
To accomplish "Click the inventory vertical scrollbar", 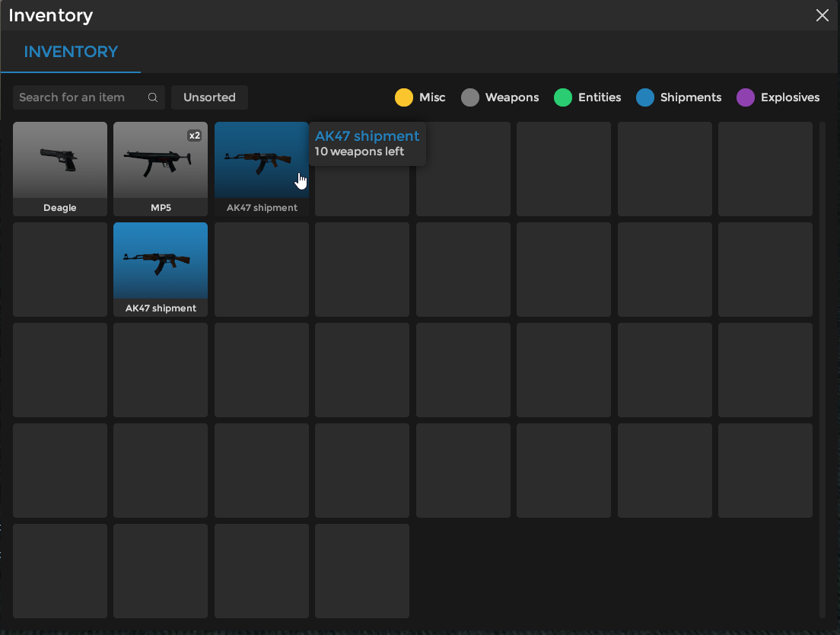I will [x=822, y=370].
